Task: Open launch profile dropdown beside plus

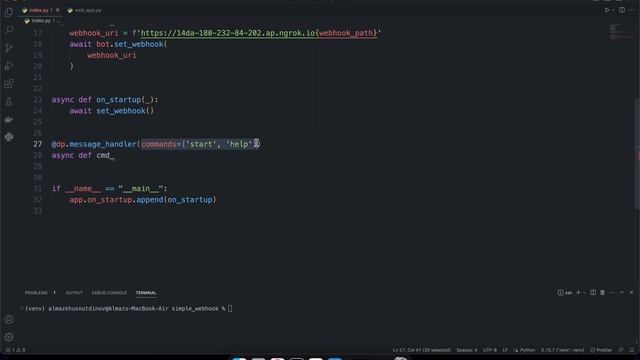Action: coord(584,293)
